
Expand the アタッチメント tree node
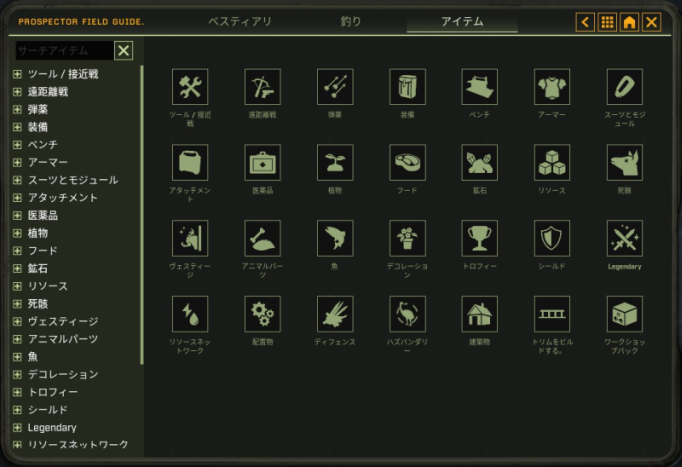[17, 198]
